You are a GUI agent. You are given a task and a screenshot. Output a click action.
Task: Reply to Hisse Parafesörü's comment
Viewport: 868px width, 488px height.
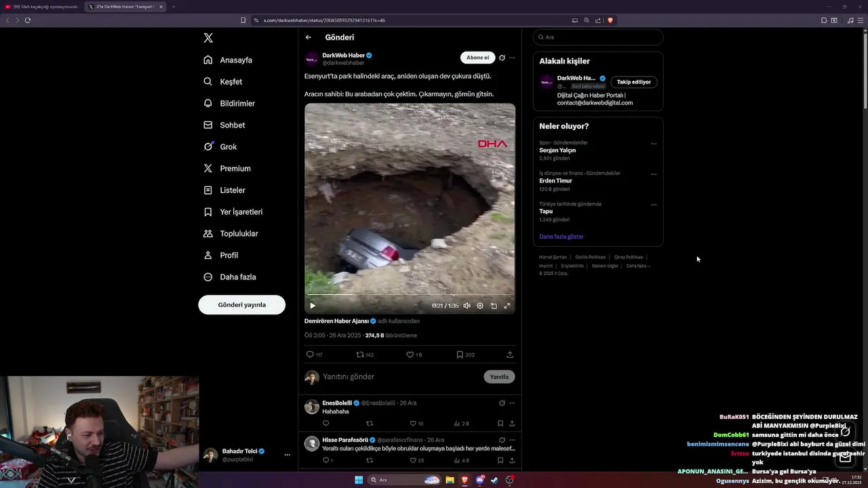coord(328,460)
